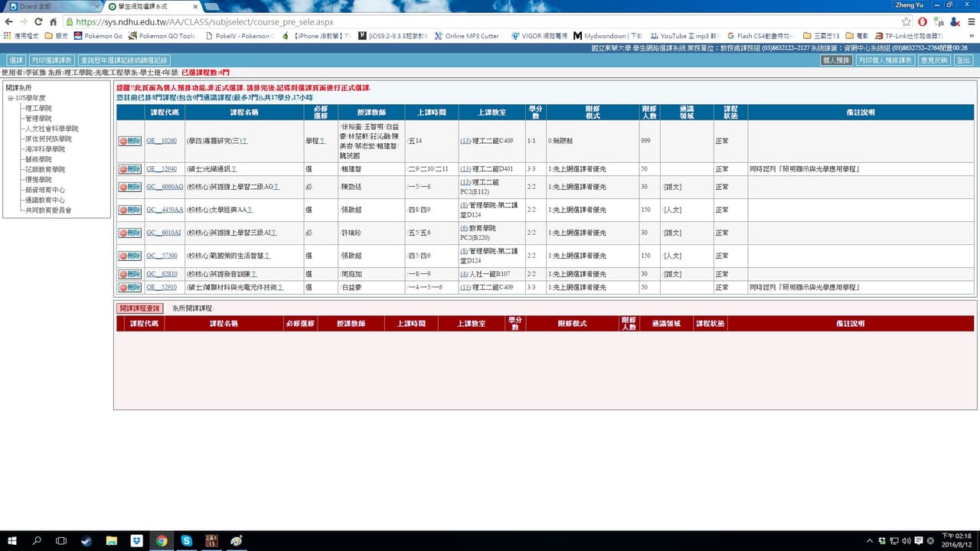Remove course GC__6000AG using its delete button
The width and height of the screenshot is (980, 551).
[x=129, y=187]
